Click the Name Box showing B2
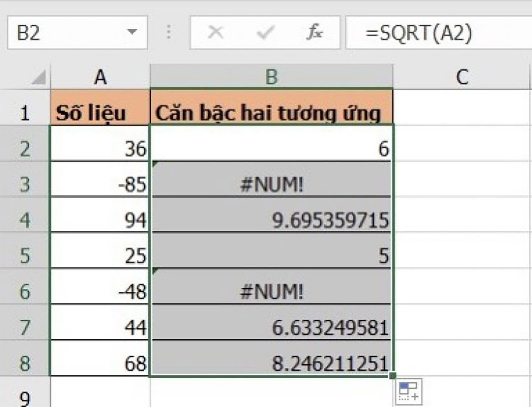532x407 pixels. pyautogui.click(x=77, y=32)
